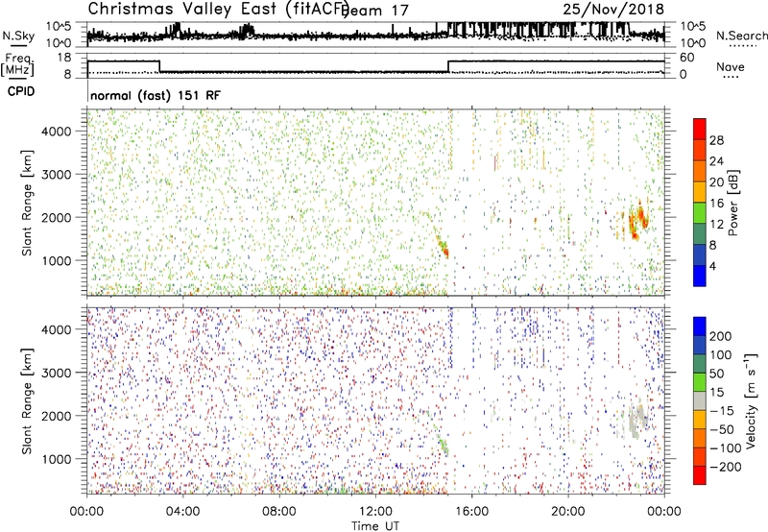Pick the blue top segment of Velocity colorbar
Viewport: 768px width, 532px height.
point(700,326)
